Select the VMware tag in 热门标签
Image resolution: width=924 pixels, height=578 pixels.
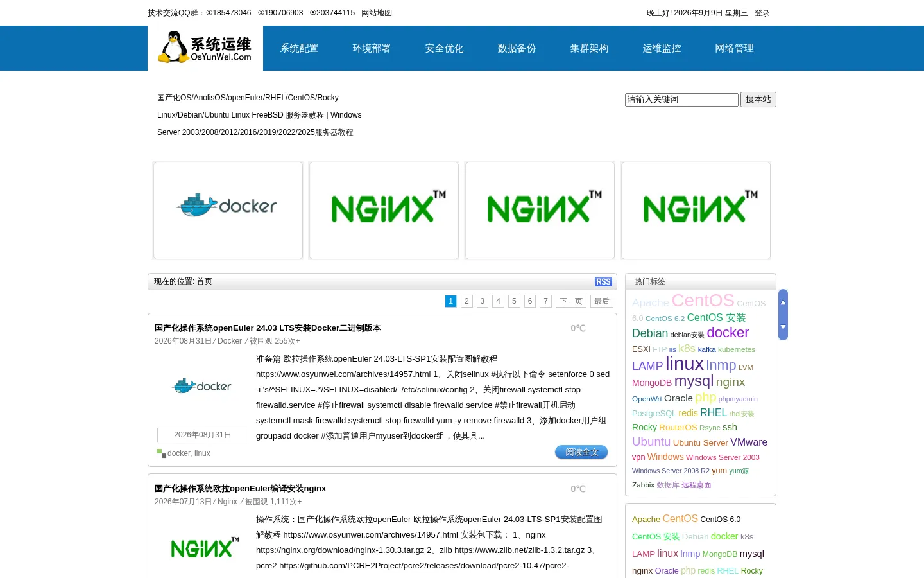click(749, 442)
